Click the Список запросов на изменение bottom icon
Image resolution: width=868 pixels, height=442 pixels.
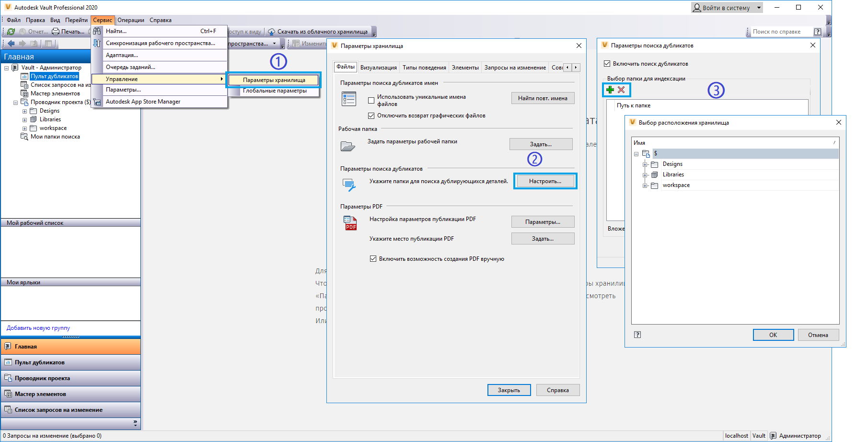pyautogui.click(x=8, y=410)
